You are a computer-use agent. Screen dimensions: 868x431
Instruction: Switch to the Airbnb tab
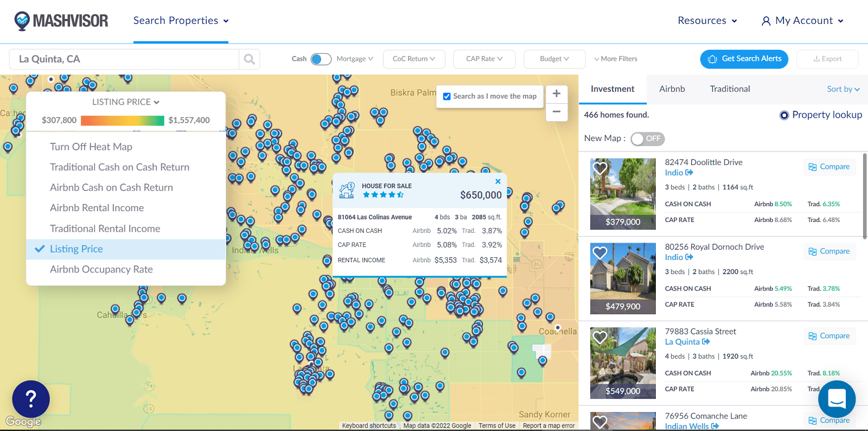click(x=672, y=89)
